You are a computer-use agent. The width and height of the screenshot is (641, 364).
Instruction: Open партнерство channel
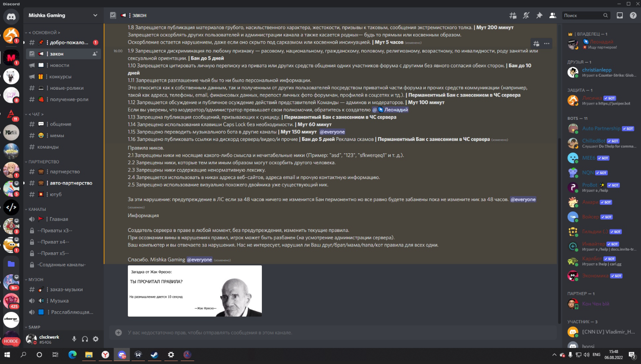click(64, 171)
